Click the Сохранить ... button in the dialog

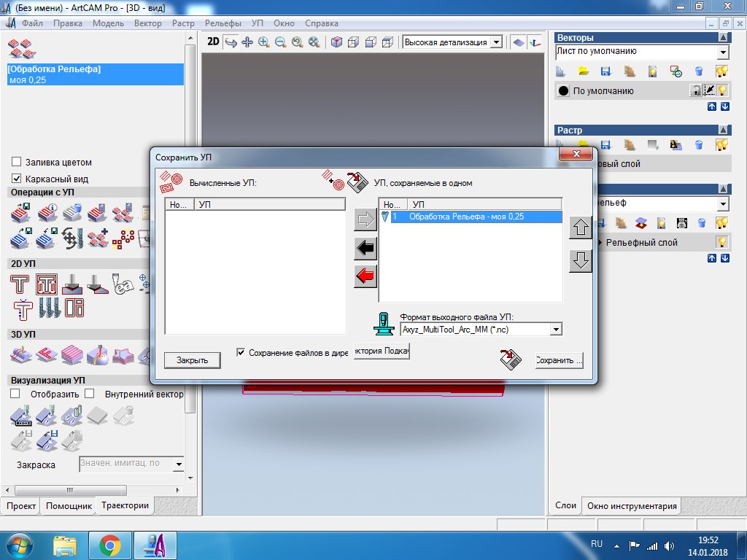click(559, 360)
